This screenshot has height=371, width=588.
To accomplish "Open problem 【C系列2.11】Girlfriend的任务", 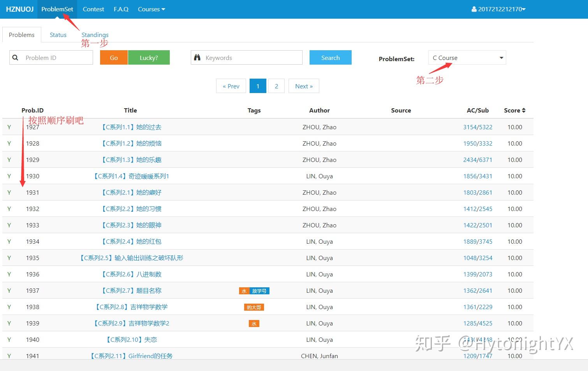I will click(130, 356).
